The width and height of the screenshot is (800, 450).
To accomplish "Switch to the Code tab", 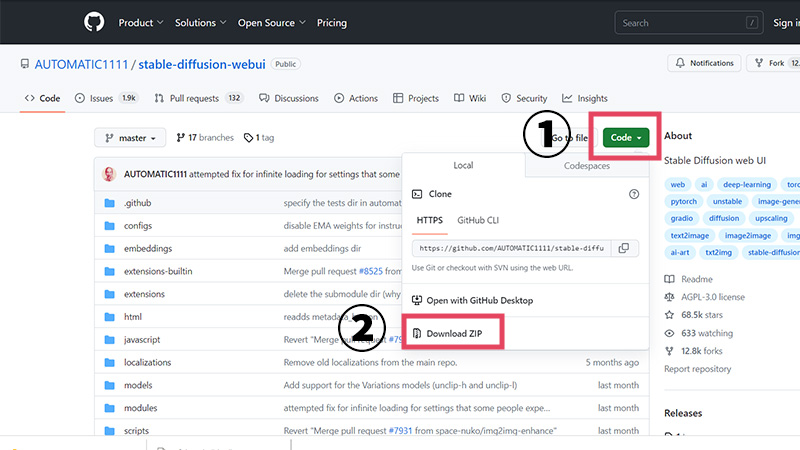I will [42, 98].
